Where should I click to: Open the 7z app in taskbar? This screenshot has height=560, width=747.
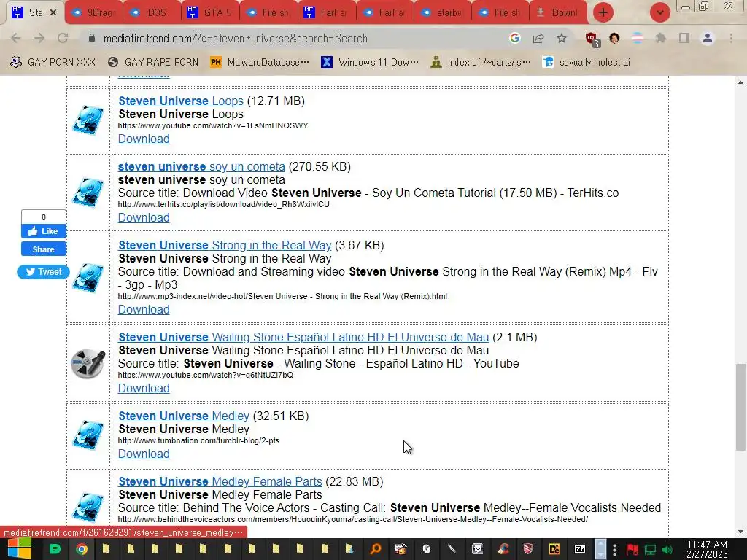click(580, 550)
